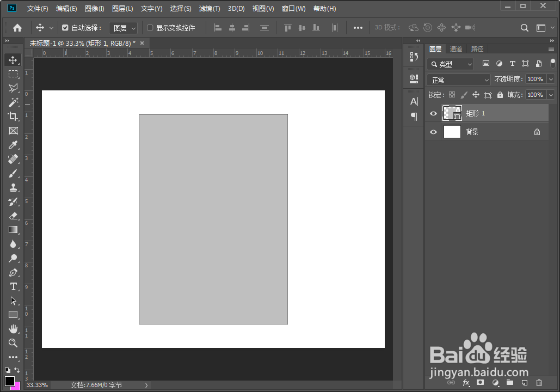The image size is (560, 392).
Task: Expand the opacity 不透明度 slider arrow
Action: coord(551,79)
